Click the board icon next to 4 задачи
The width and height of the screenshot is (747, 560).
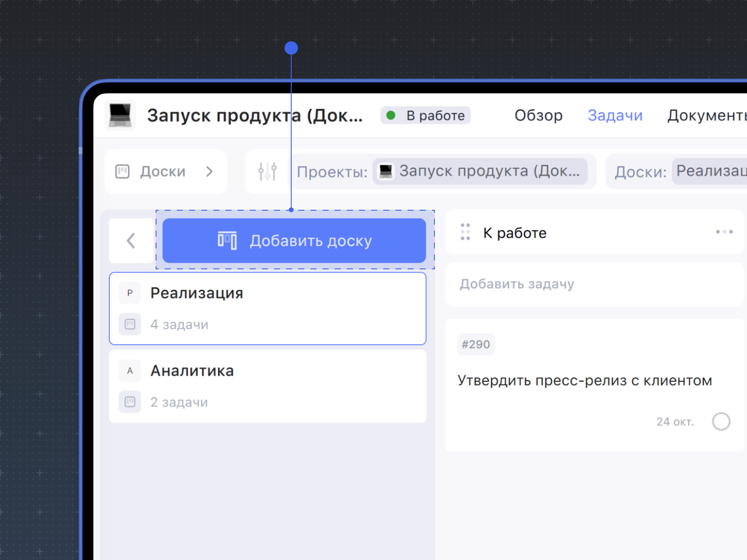click(130, 324)
